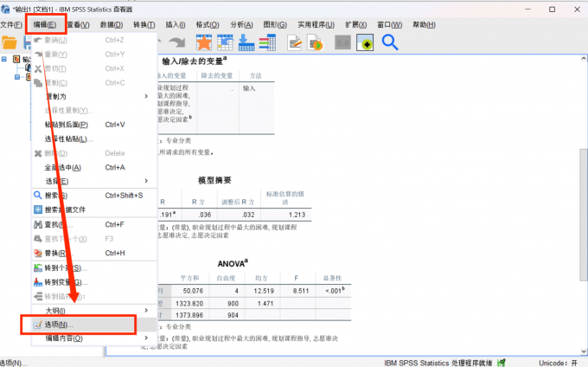Open the 分析(A) menu
The width and height of the screenshot is (588, 367).
coord(241,25)
